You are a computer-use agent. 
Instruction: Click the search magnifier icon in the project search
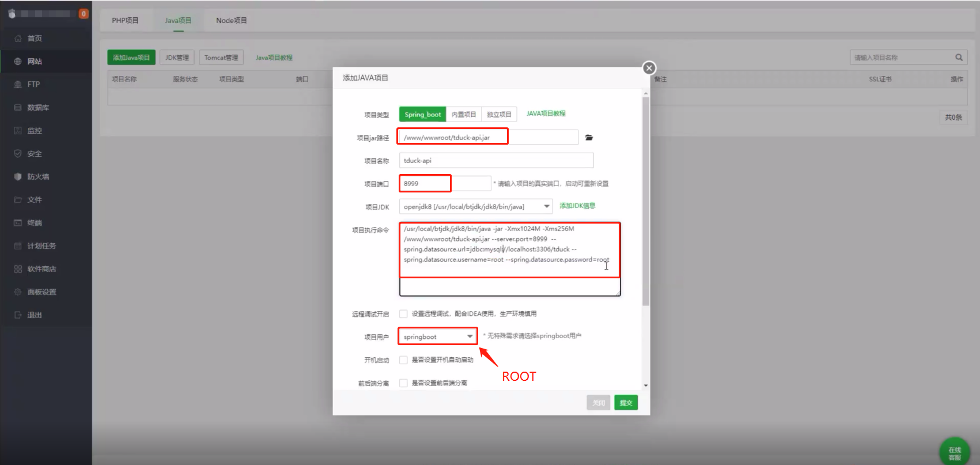pyautogui.click(x=959, y=58)
